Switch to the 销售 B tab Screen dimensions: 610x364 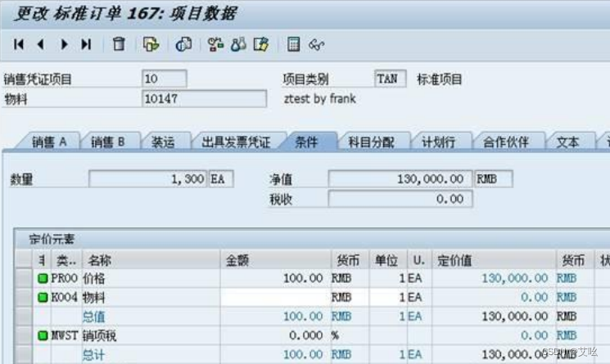point(108,142)
